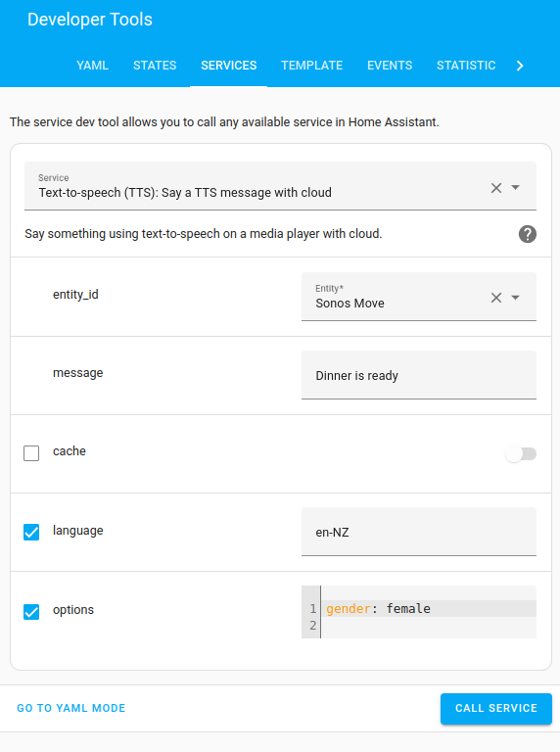The width and height of the screenshot is (560, 752).
Task: Open the service help question mark icon
Action: (528, 234)
